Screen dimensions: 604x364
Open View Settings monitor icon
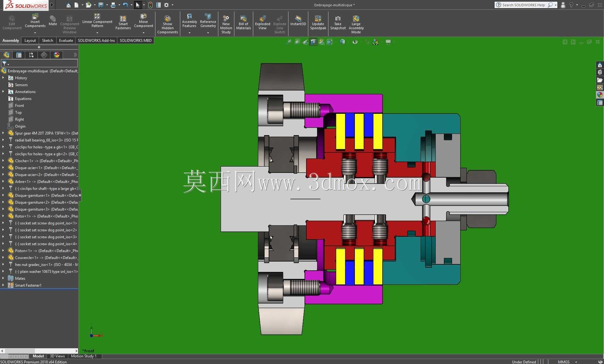[388, 42]
